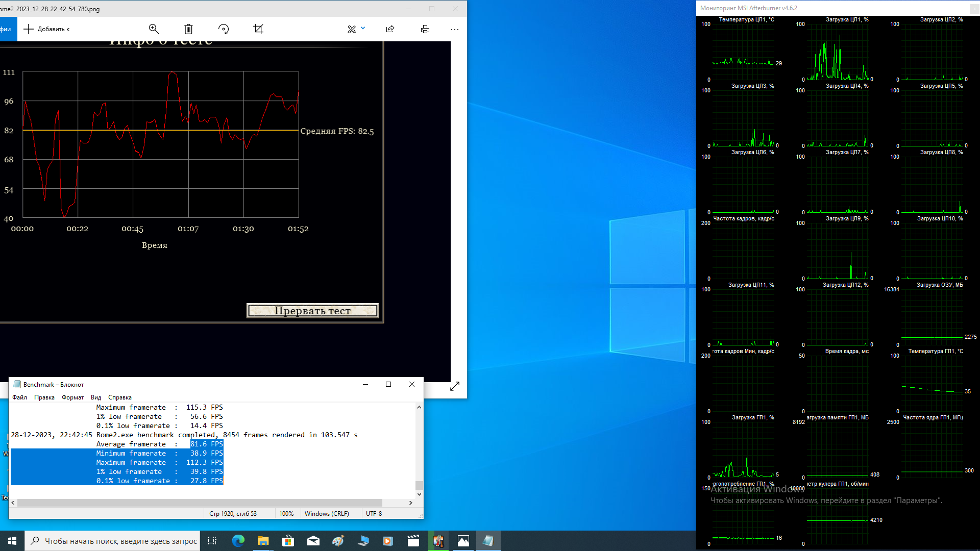Open the Формат menu in Notepad
The width and height of the screenshot is (980, 551).
[x=72, y=397]
